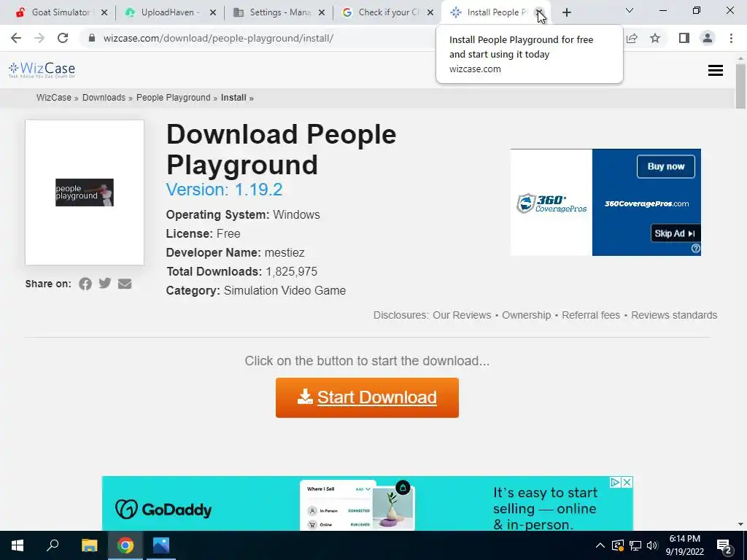Switch to the Settings tab
The image size is (747, 560).
(x=280, y=12)
